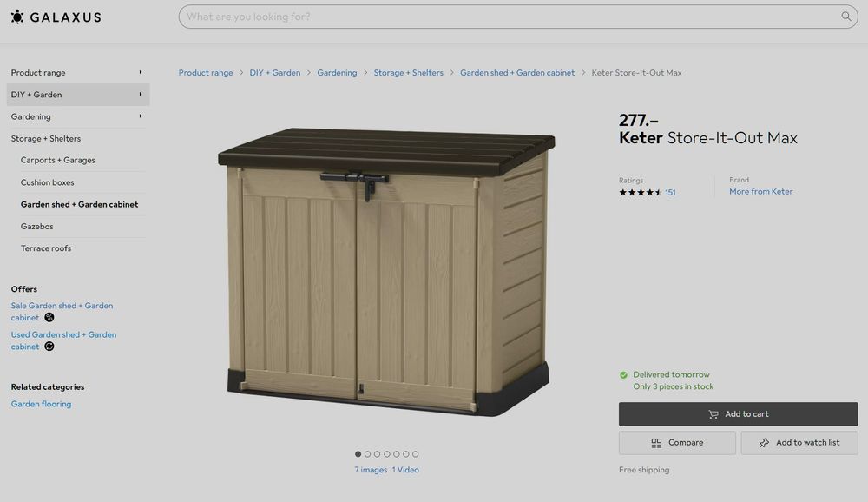Add the Keter shed to cart
The image size is (868, 502).
(739, 414)
